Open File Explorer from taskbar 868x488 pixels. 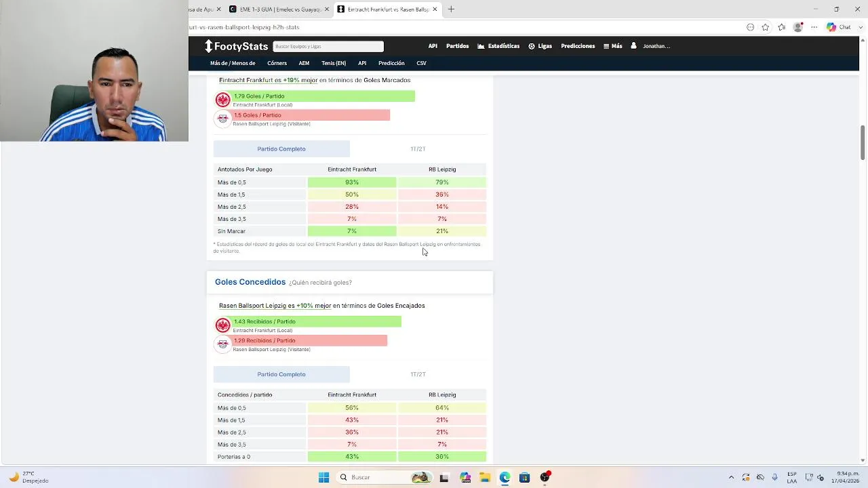tap(485, 477)
